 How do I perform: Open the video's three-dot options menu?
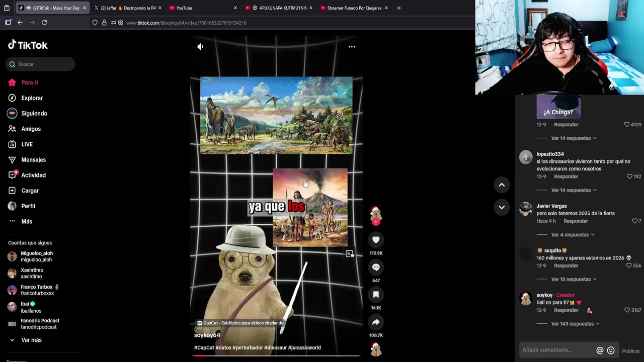pyautogui.click(x=352, y=47)
